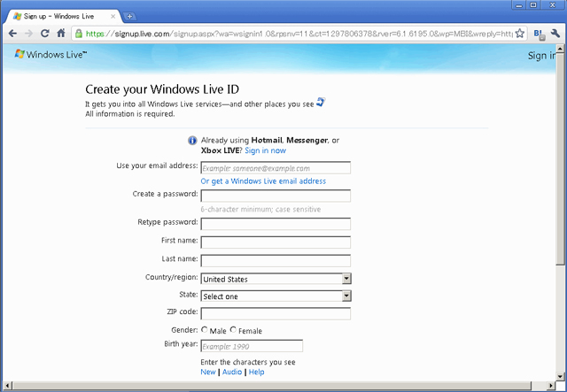Select the Female gender option

coord(233,329)
